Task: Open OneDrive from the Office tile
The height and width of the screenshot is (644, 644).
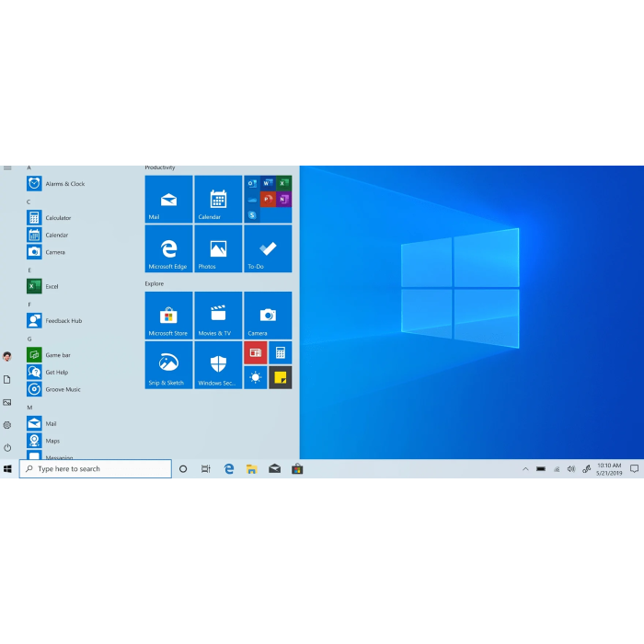Action: 252,200
